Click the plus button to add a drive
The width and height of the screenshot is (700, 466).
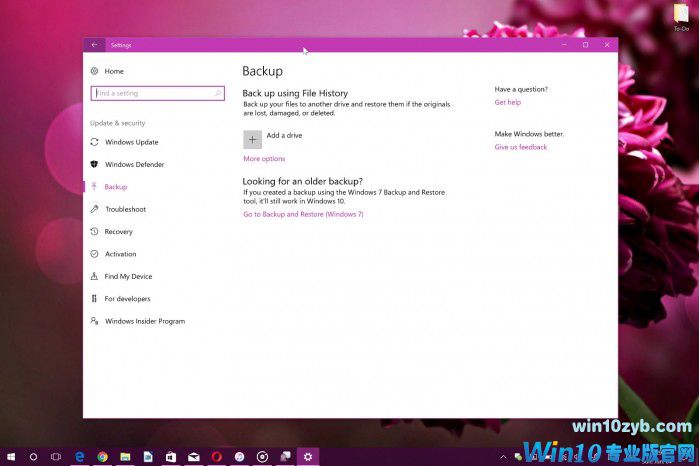click(252, 140)
